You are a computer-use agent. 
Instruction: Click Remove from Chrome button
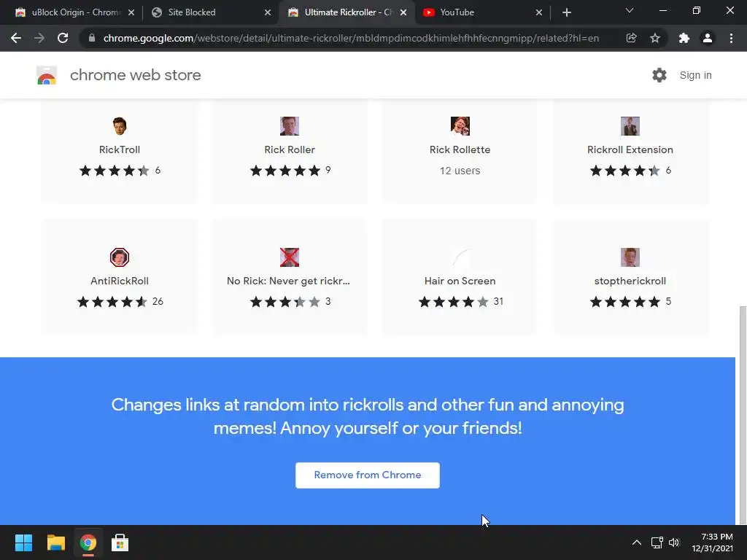click(x=368, y=475)
